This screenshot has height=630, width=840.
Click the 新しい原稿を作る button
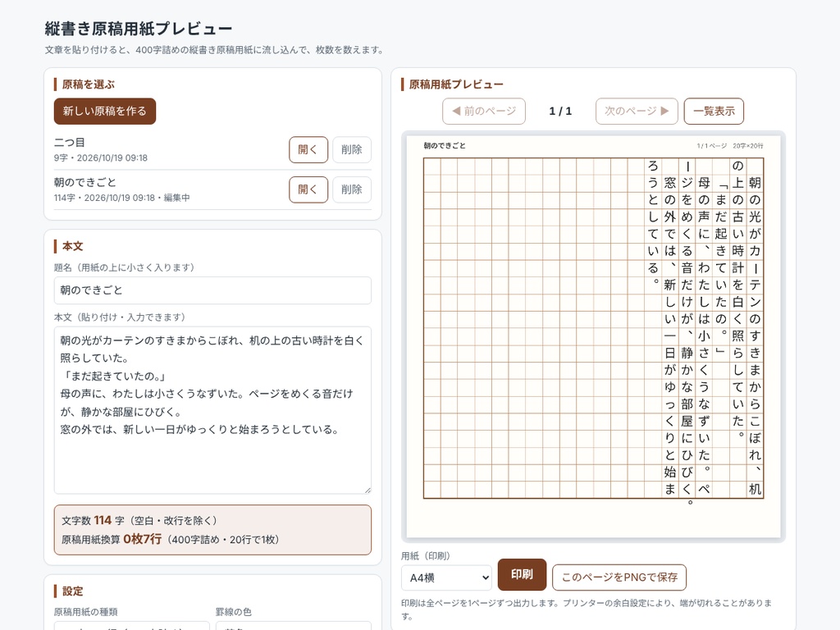105,111
